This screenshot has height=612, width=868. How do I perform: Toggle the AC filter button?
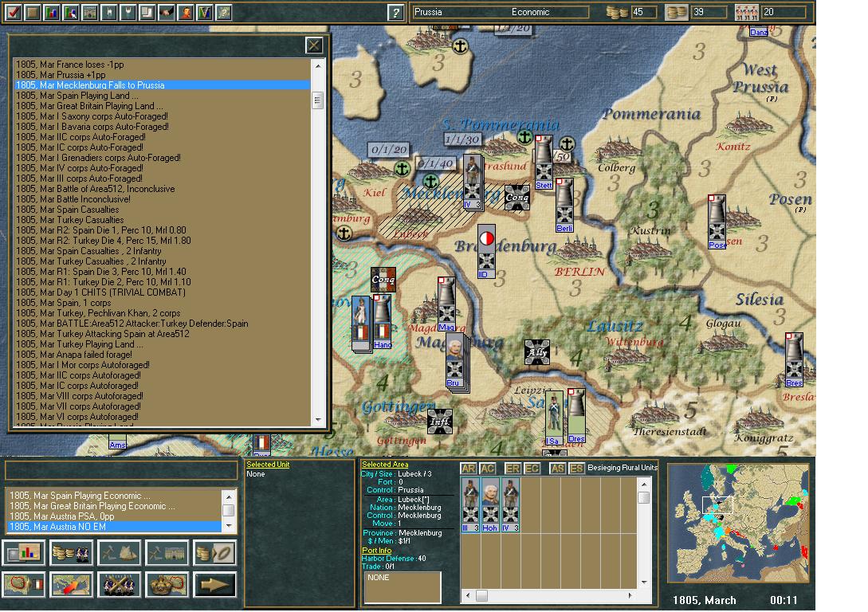(x=488, y=469)
